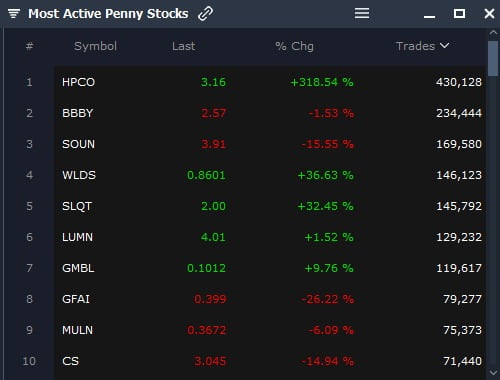Click GFAI last price 0.399
The width and height of the screenshot is (500, 380).
210,299
